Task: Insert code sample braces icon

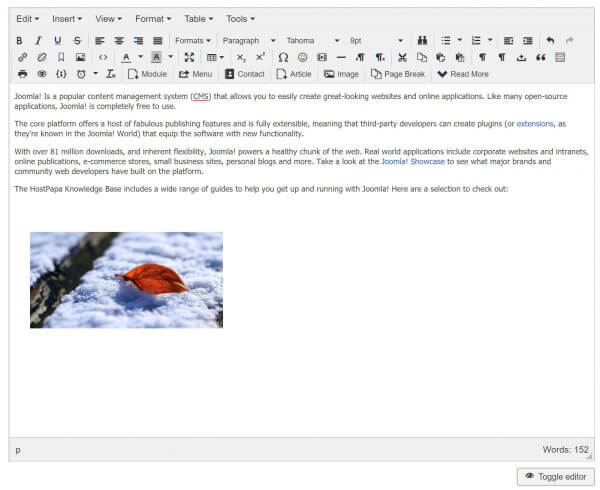Action: click(61, 74)
